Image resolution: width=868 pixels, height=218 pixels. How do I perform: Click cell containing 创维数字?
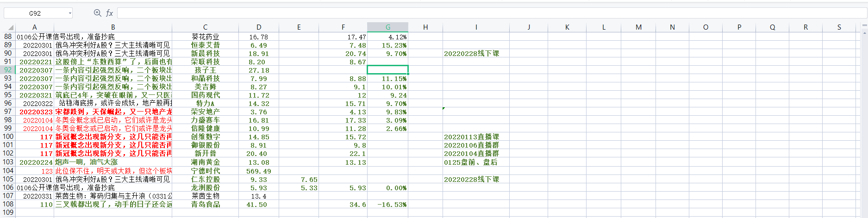205,137
